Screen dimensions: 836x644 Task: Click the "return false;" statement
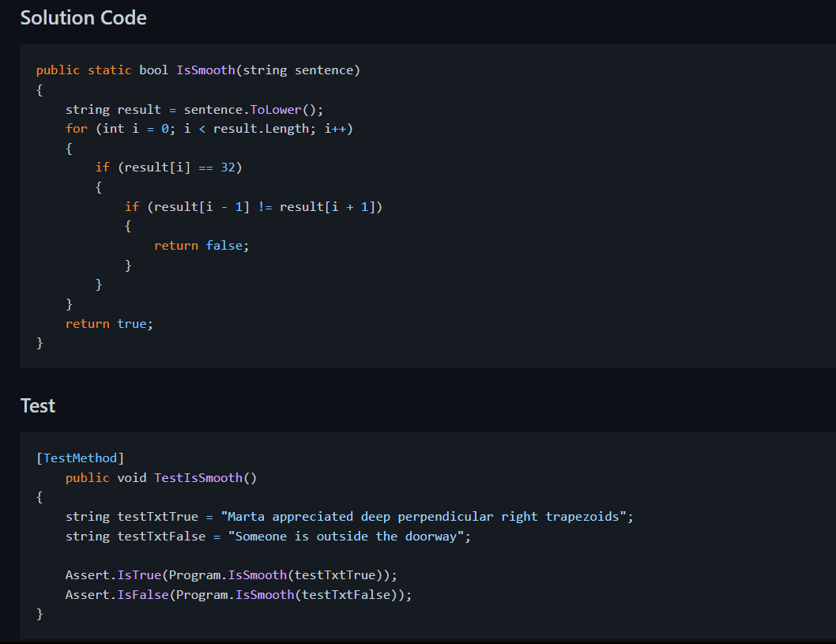[x=201, y=246]
